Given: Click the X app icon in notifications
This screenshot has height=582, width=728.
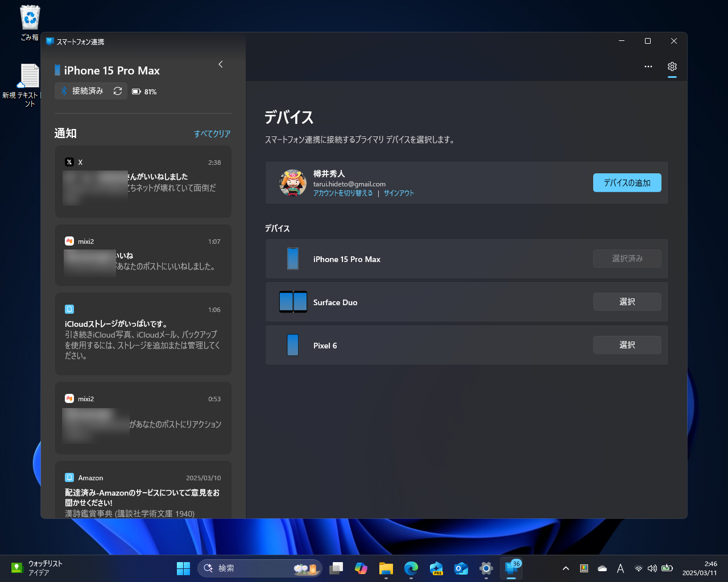Looking at the screenshot, I should [x=69, y=162].
